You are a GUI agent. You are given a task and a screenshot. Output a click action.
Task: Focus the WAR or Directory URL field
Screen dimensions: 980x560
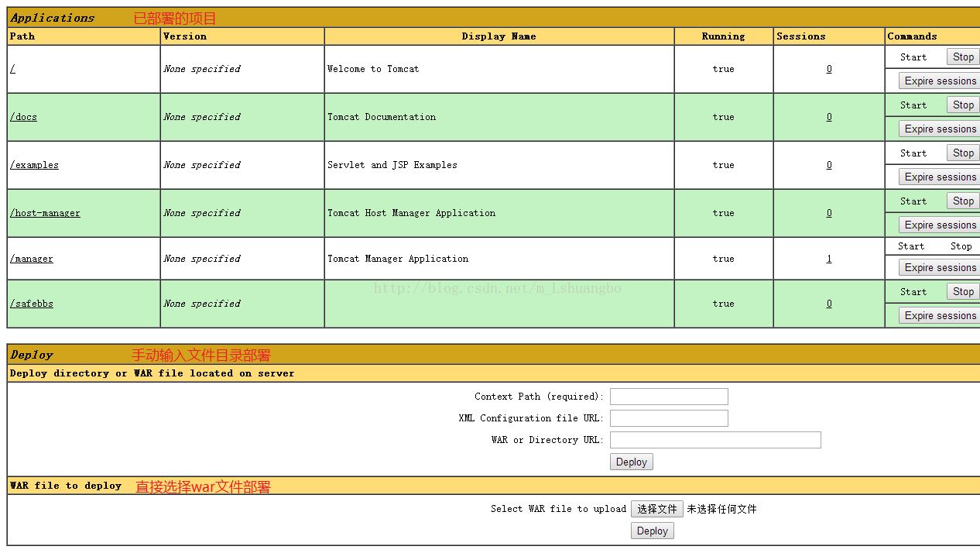pyautogui.click(x=715, y=440)
